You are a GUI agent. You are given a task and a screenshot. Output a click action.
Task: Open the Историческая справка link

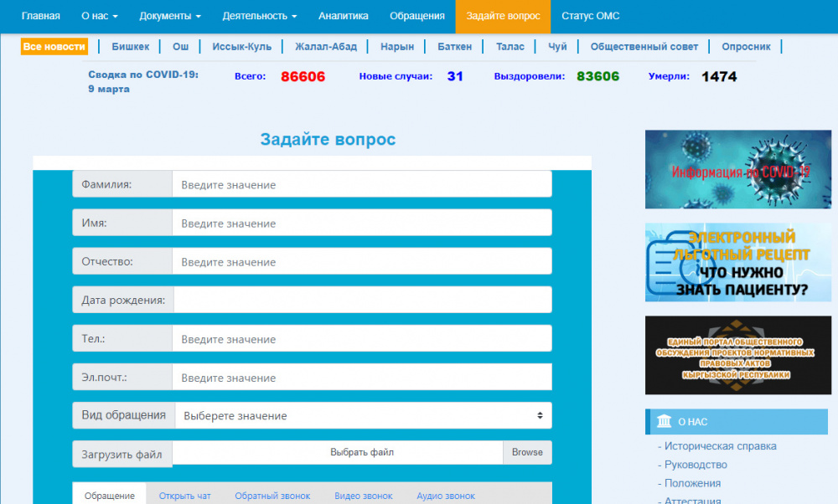tap(720, 446)
